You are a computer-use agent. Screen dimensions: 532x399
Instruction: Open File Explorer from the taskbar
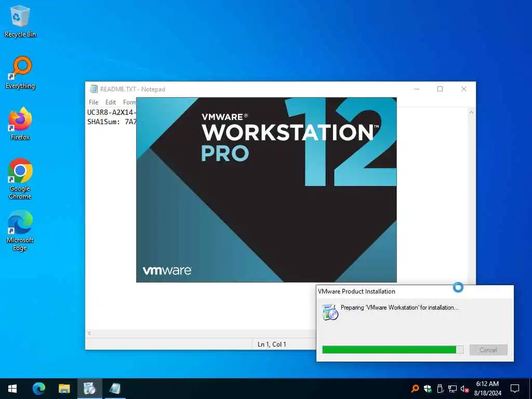[x=64, y=389]
